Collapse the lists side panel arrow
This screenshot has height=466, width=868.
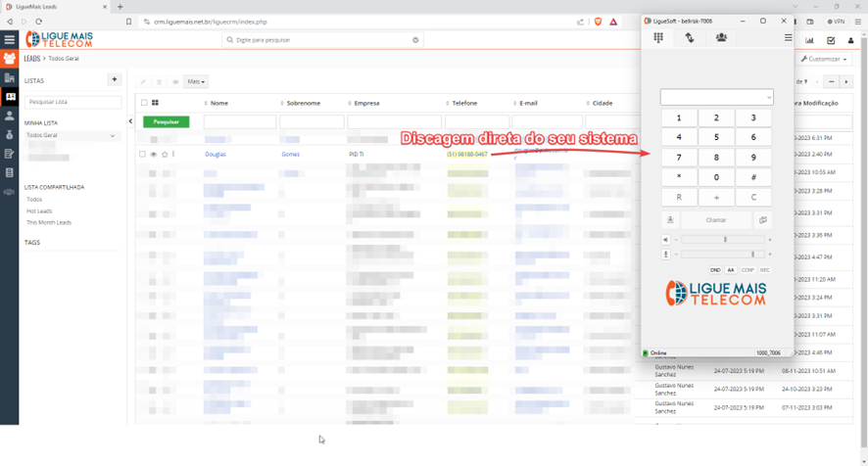[130, 121]
